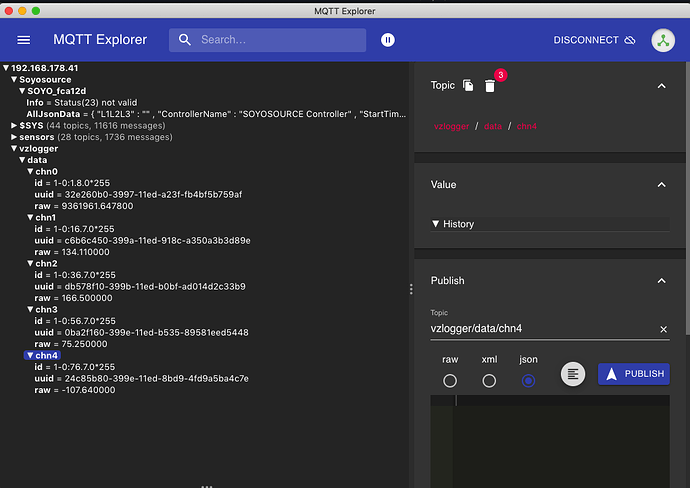Select id 1-0:36.7.0*255 row
690x488 pixels.
(75, 275)
